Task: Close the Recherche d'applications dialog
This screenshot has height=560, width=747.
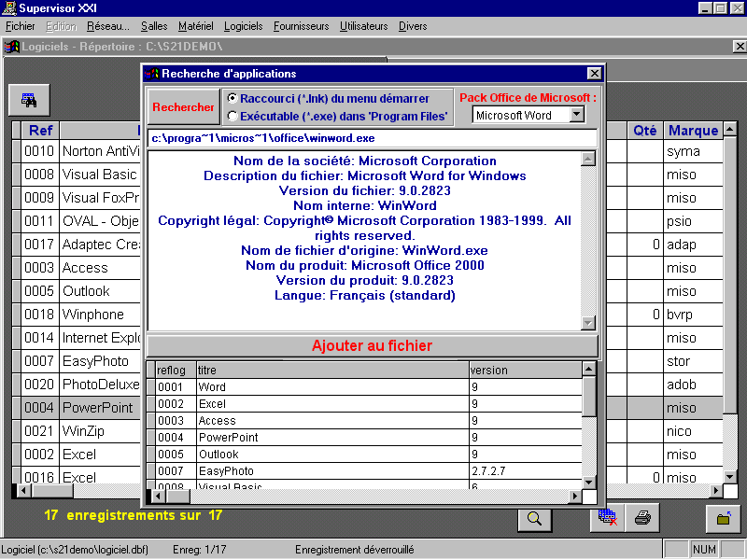Action: pyautogui.click(x=594, y=74)
